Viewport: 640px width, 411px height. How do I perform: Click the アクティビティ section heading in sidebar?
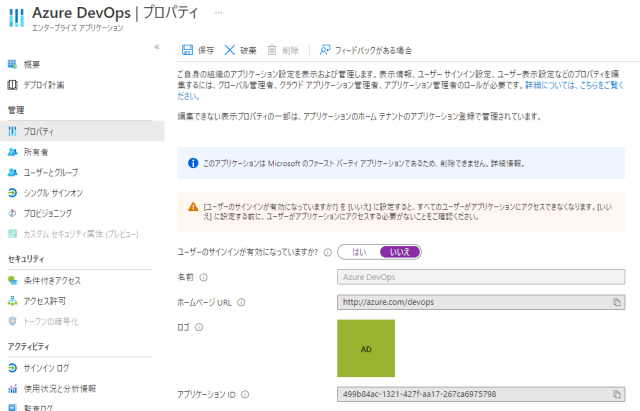(29, 346)
